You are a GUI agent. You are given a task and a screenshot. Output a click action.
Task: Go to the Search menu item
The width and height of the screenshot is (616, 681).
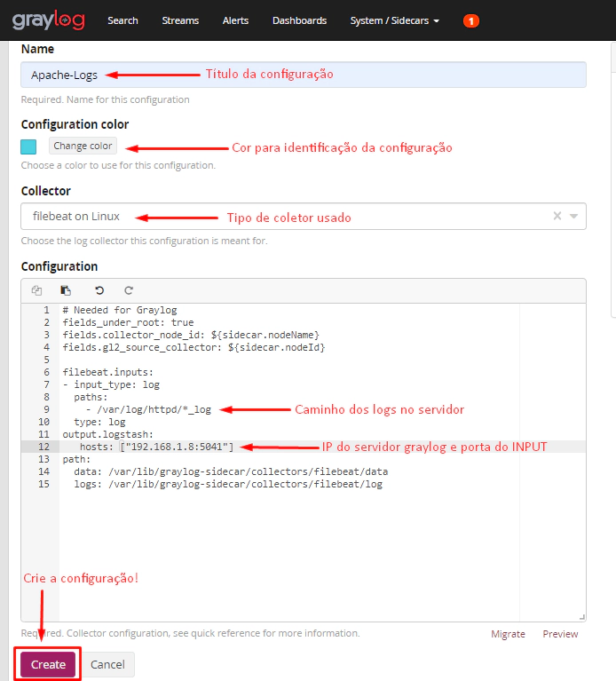(122, 20)
